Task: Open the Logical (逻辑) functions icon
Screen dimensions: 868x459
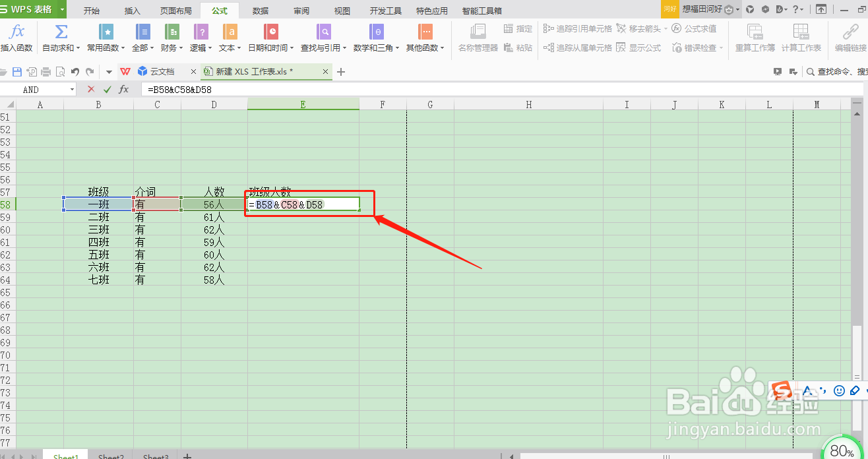Action: [x=201, y=32]
